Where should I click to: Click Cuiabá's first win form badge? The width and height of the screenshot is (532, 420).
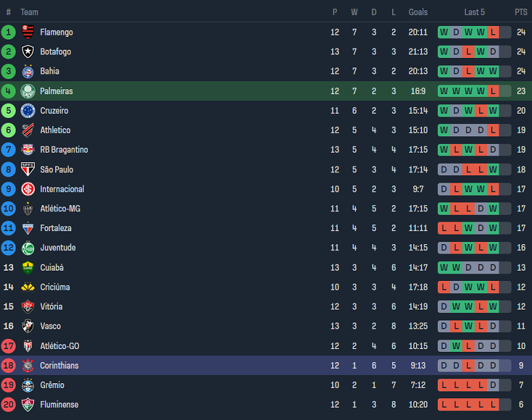[x=444, y=267]
